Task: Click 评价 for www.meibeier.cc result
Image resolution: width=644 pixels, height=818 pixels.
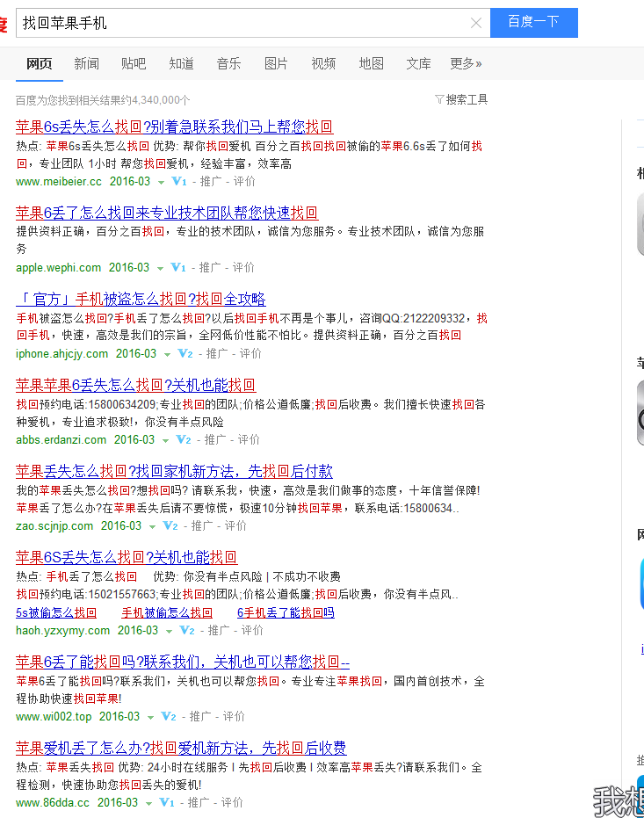Action: pyautogui.click(x=244, y=181)
